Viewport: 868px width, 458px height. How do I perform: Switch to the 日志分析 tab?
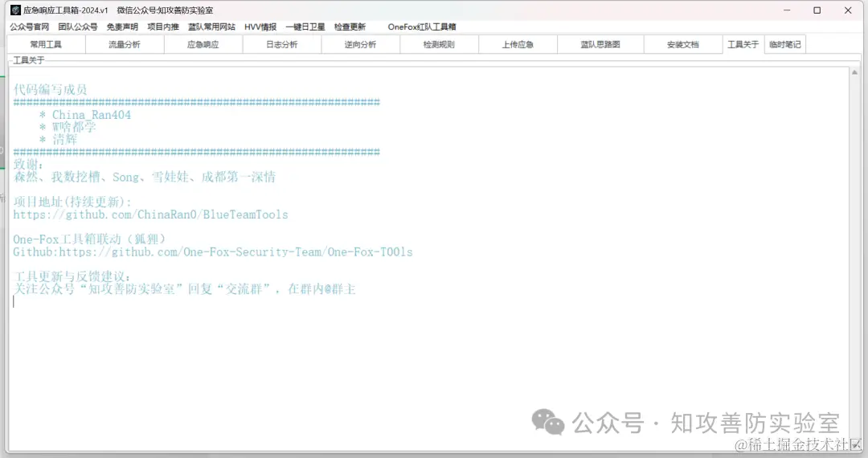click(x=282, y=44)
